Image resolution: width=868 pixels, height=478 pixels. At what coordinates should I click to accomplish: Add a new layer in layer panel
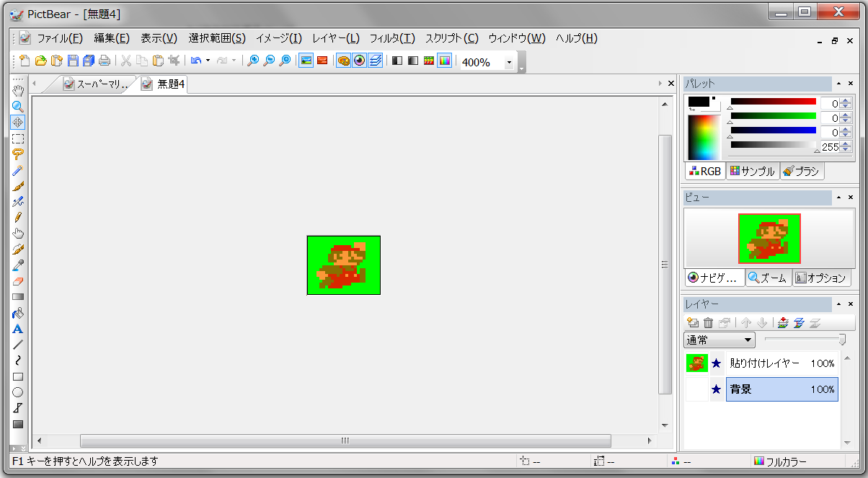[693, 323]
